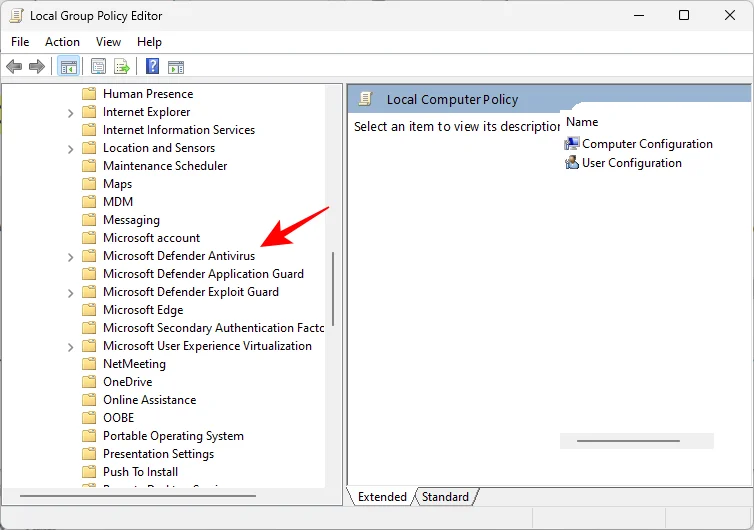
Task: Expand Microsoft Defender Antivirus node
Action: coord(70,257)
